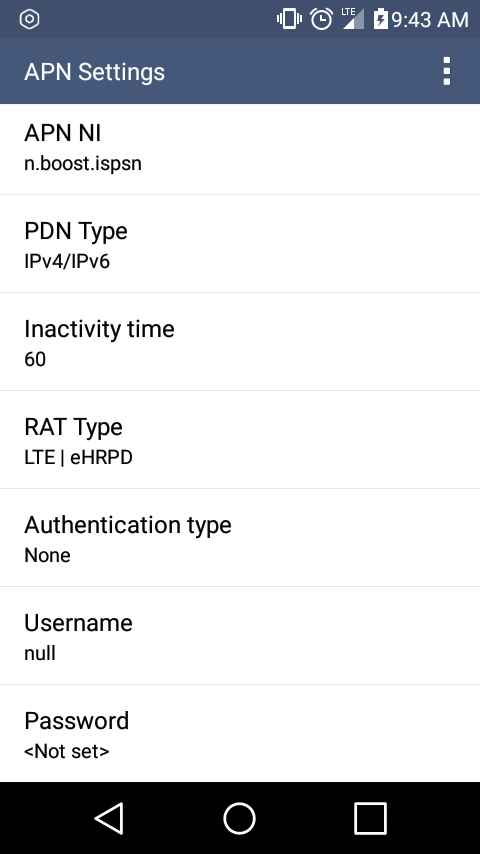This screenshot has height=854, width=480.
Task: Edit the Inactivity time setting
Action: [240, 341]
